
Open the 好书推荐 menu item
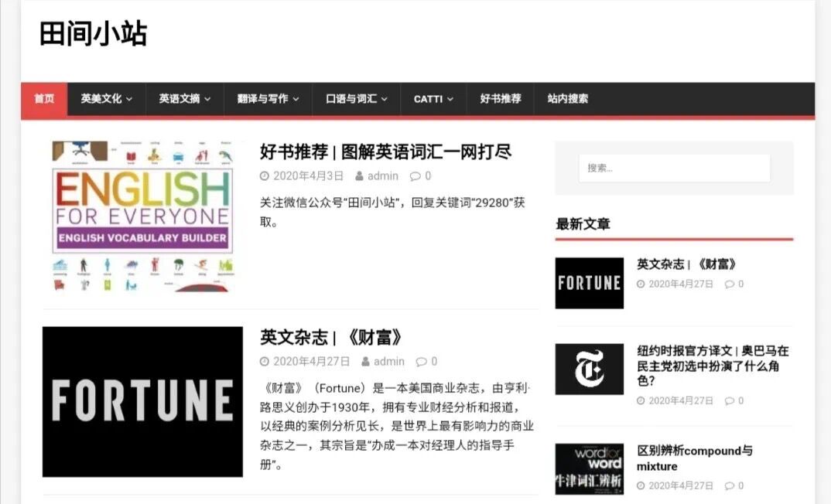click(x=501, y=99)
